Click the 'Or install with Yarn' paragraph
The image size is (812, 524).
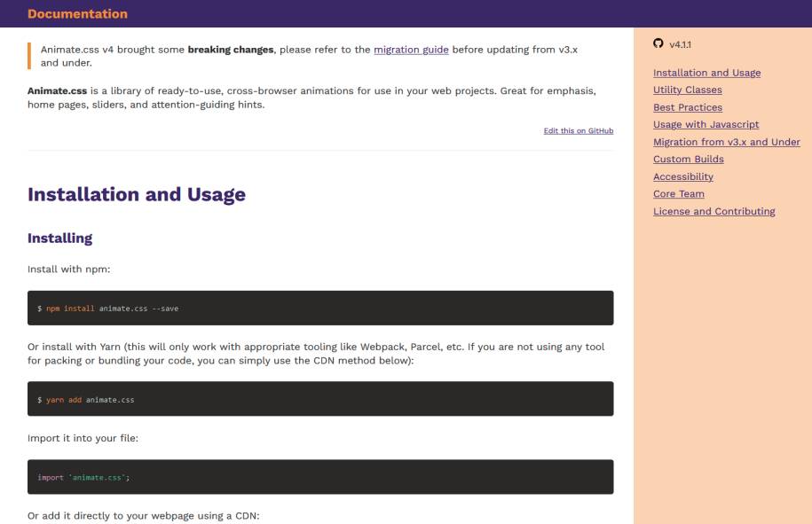point(316,354)
